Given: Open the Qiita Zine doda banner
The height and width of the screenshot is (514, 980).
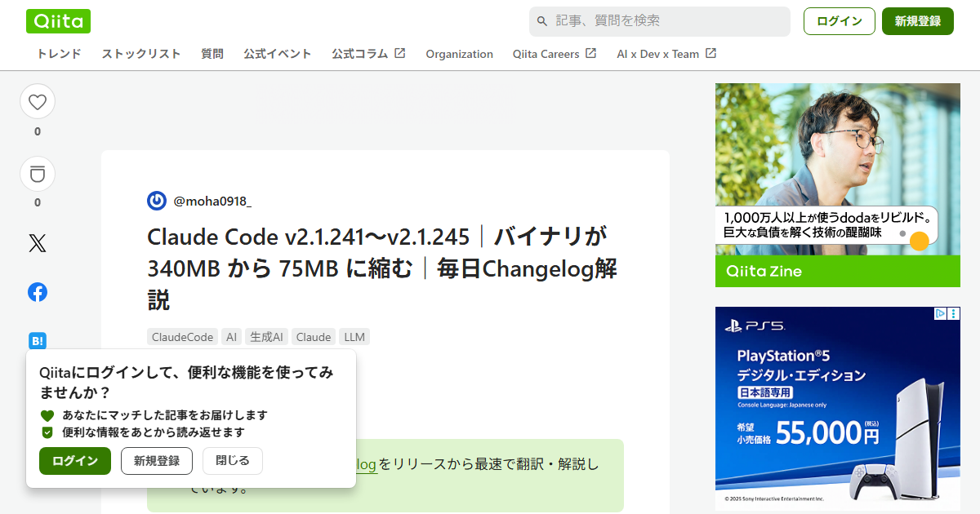Looking at the screenshot, I should coord(838,185).
